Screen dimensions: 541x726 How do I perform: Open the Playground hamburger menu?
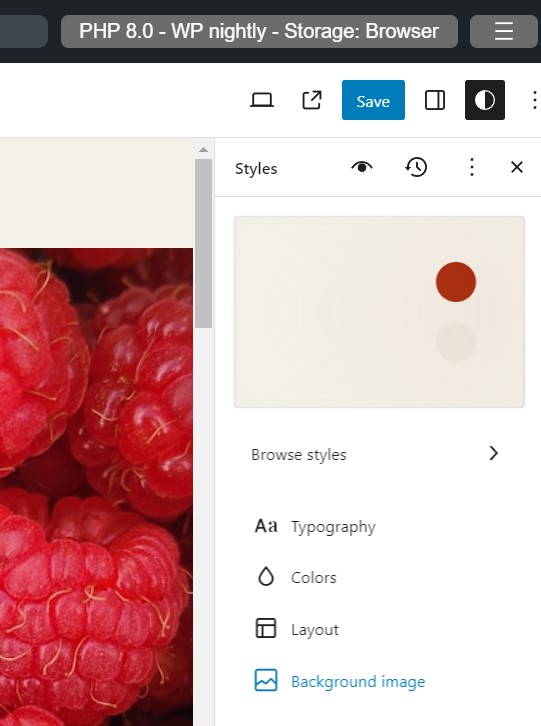[x=503, y=31]
